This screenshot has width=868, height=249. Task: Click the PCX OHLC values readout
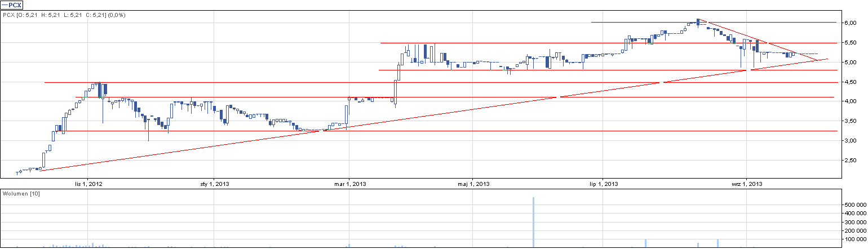64,15
